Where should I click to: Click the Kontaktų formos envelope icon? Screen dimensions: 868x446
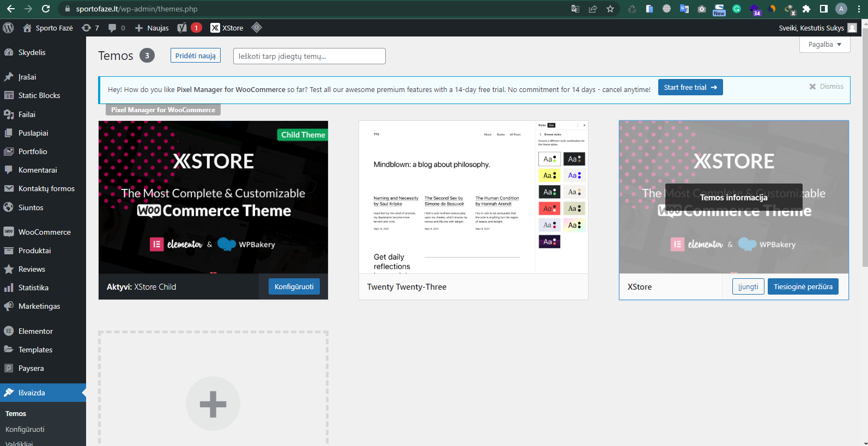pyautogui.click(x=9, y=188)
